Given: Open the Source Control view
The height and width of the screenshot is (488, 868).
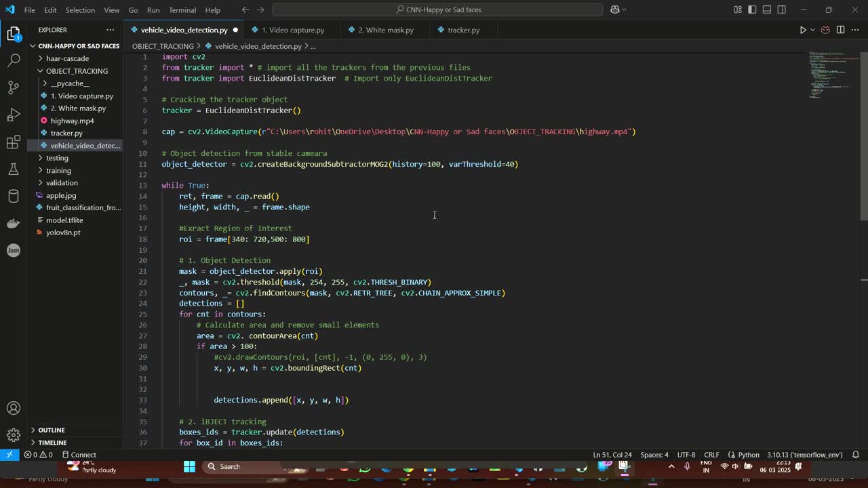Looking at the screenshot, I should [14, 87].
